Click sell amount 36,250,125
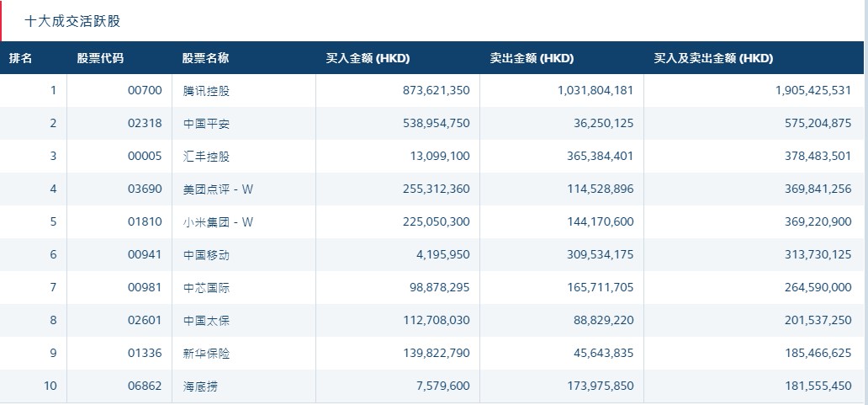The width and height of the screenshot is (868, 405). tap(603, 123)
